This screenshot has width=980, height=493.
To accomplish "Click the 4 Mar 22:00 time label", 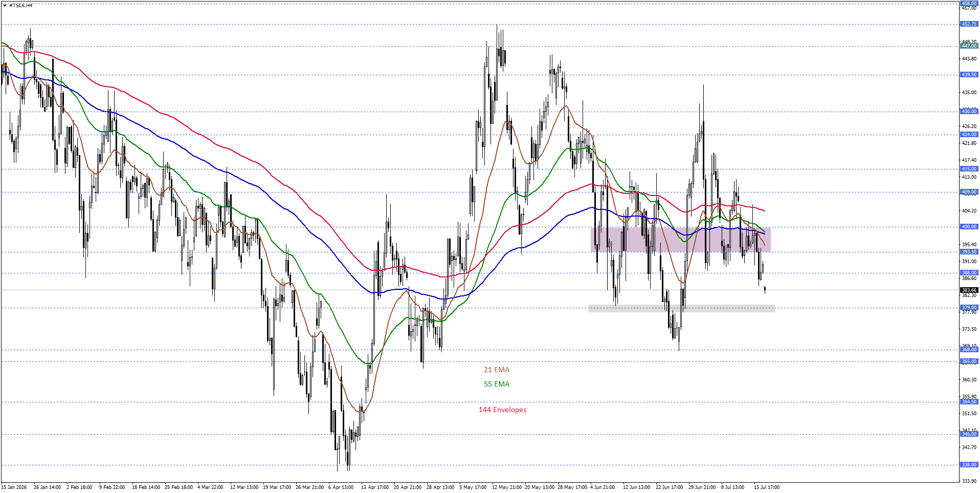I will tap(210, 487).
